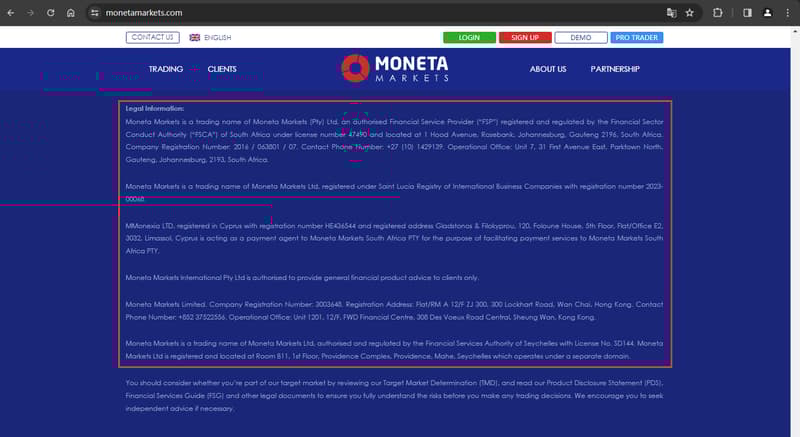Click the CONTACT US button
Screen dimensions: 800x437
click(153, 37)
